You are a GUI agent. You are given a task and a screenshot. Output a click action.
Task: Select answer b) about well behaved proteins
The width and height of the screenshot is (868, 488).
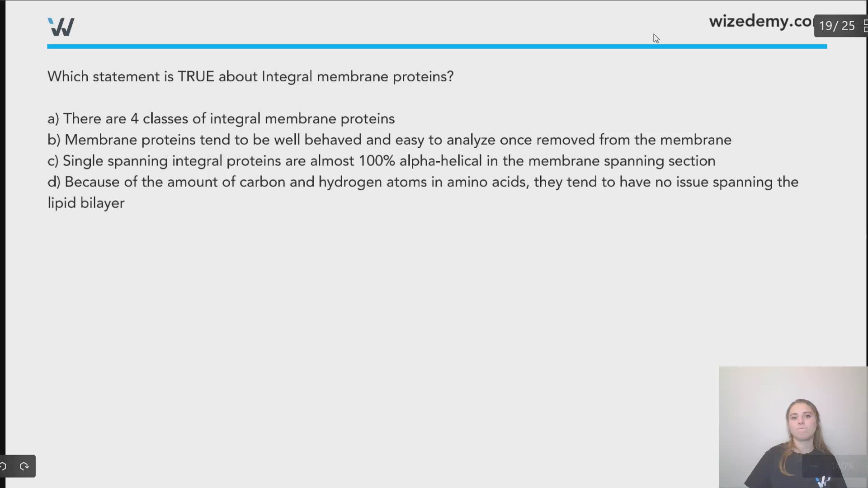[x=389, y=140]
